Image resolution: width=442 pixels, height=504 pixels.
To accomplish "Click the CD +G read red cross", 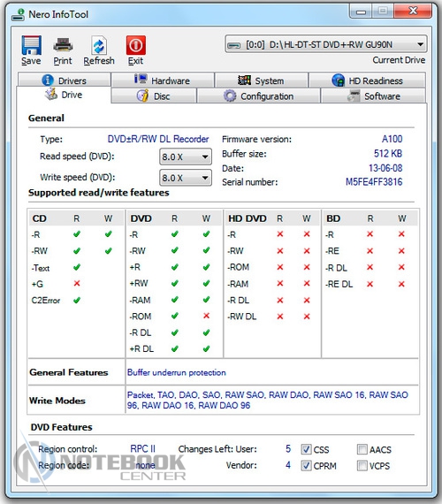I will (x=77, y=283).
